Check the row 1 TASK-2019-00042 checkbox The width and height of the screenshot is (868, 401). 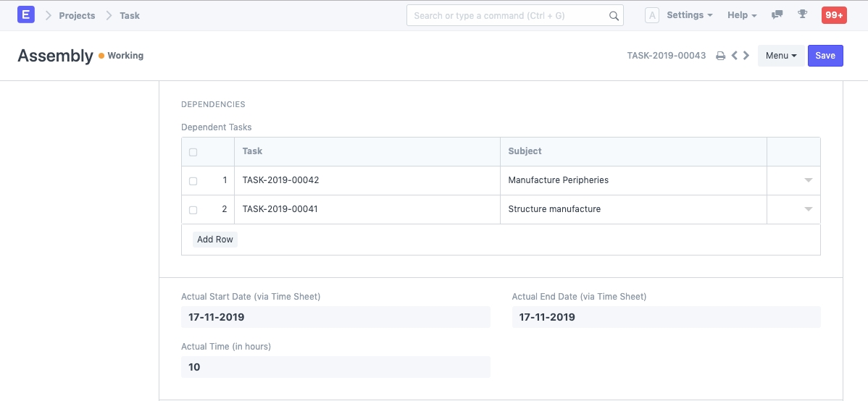click(193, 181)
